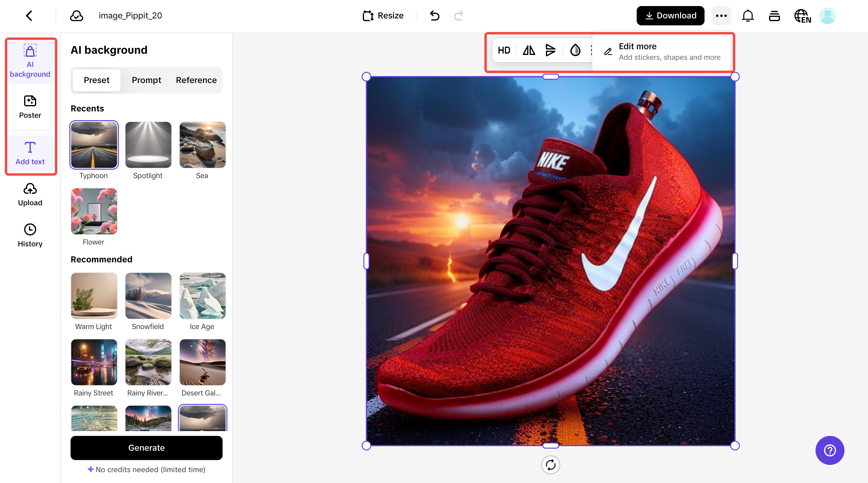The height and width of the screenshot is (483, 868).
Task: Undo the last action
Action: pyautogui.click(x=434, y=15)
